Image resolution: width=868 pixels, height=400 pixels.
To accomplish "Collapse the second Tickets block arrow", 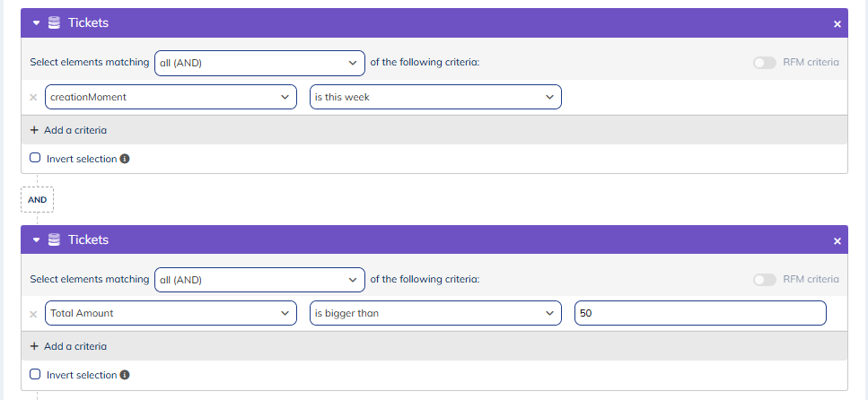I will (37, 240).
